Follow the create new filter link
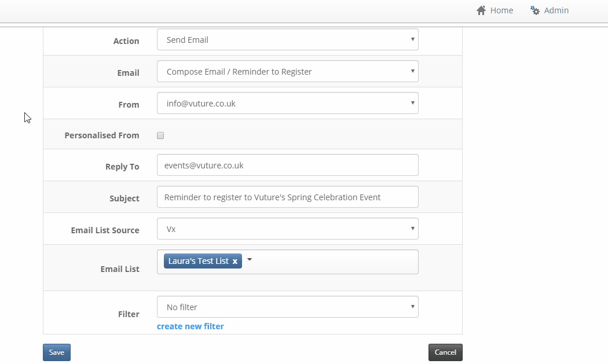 [191, 326]
